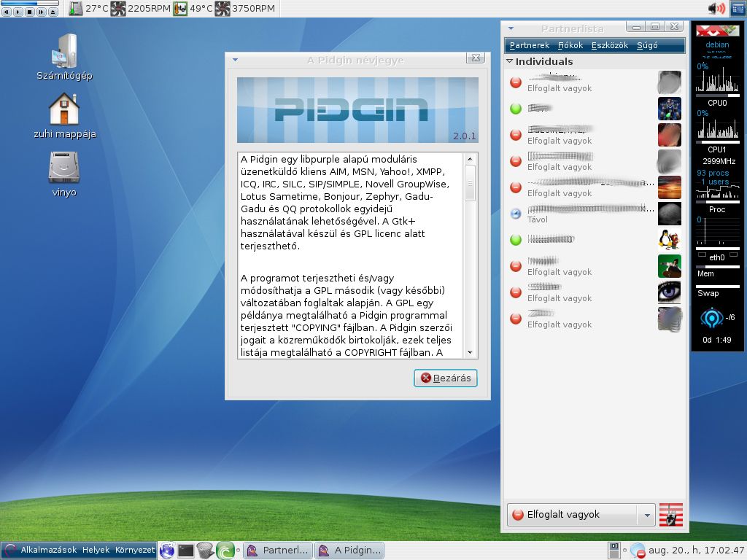This screenshot has width=747, height=560.
Task: Click the 2205RPM fan sensor icon
Action: tap(118, 9)
